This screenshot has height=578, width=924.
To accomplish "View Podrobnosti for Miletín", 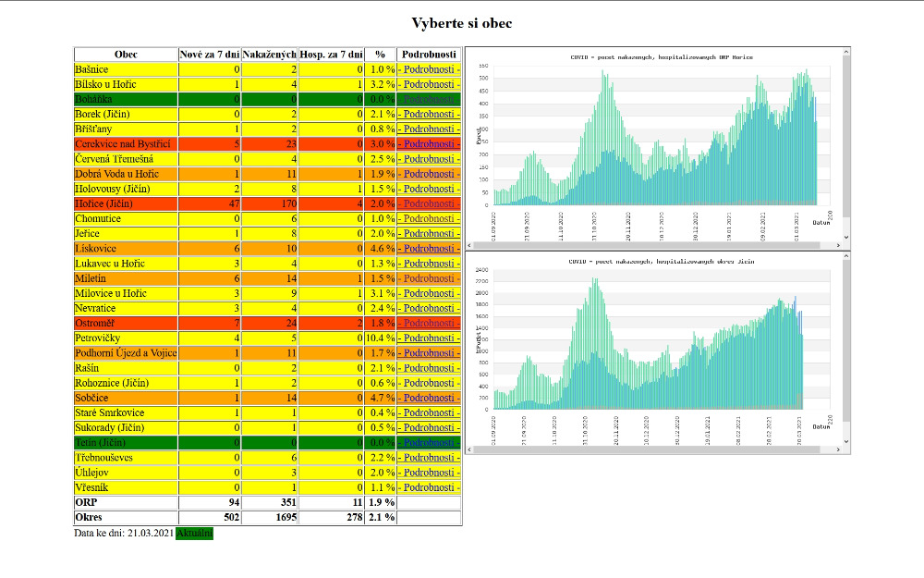I will (428, 278).
